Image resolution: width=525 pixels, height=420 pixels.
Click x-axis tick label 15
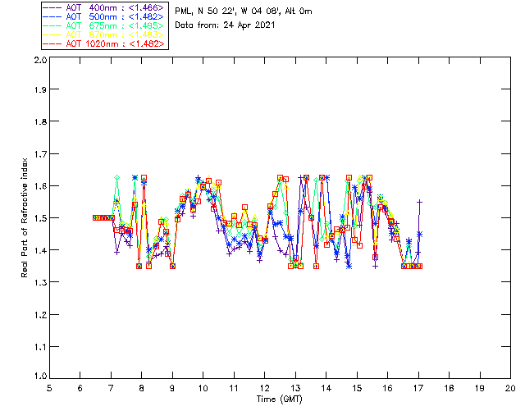click(357, 388)
